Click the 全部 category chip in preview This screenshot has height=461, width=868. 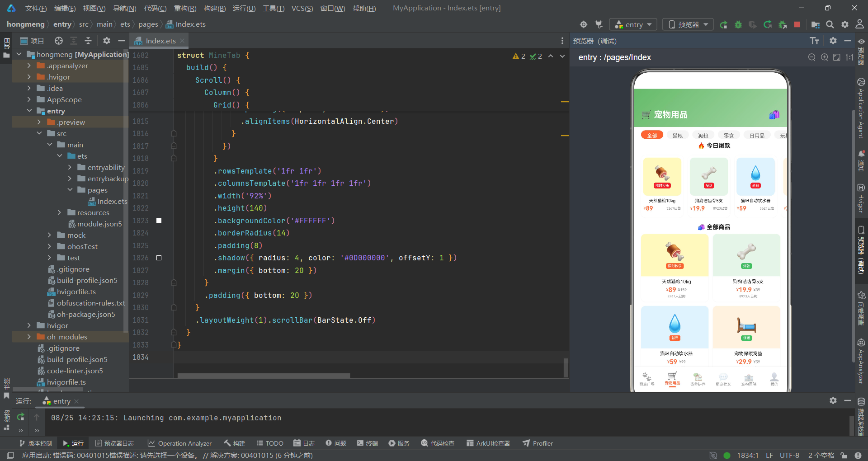pyautogui.click(x=652, y=135)
